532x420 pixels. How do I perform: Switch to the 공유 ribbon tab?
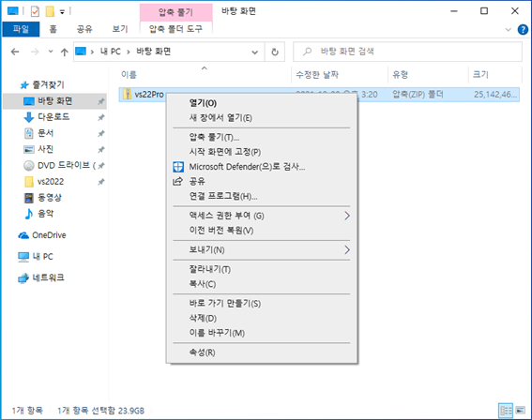point(84,29)
